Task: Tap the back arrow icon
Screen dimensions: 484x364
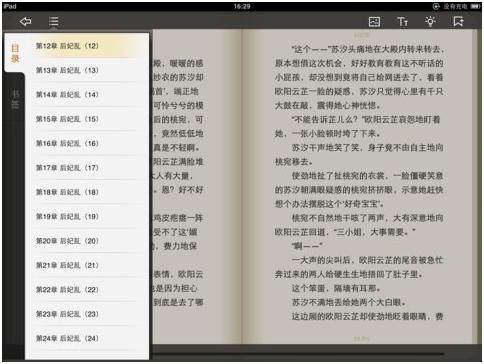Action: click(25, 22)
